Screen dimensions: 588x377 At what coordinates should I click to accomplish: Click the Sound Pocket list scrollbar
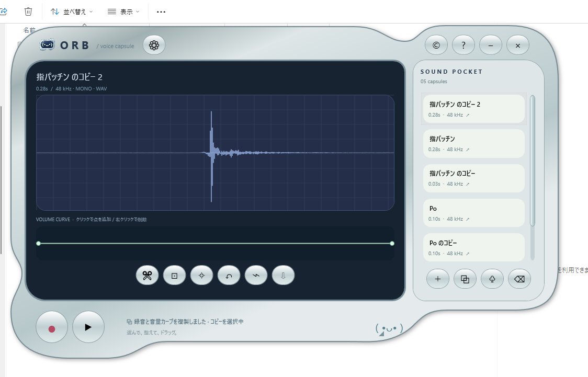[533, 161]
